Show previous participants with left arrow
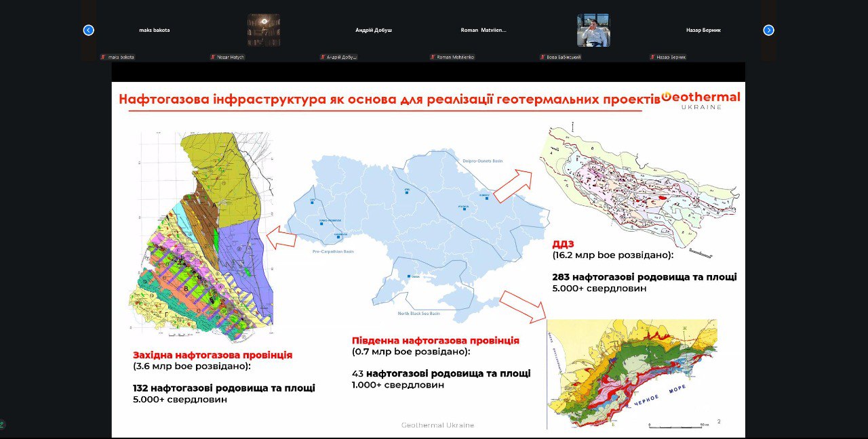The width and height of the screenshot is (868, 439). pos(88,30)
